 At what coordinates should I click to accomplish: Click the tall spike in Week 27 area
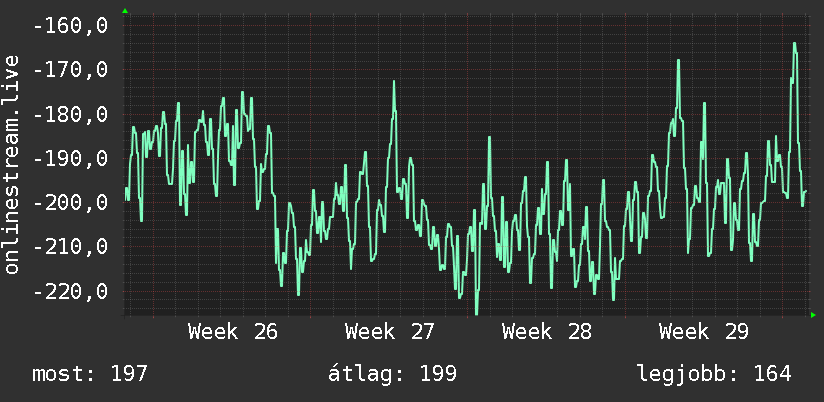tap(394, 83)
